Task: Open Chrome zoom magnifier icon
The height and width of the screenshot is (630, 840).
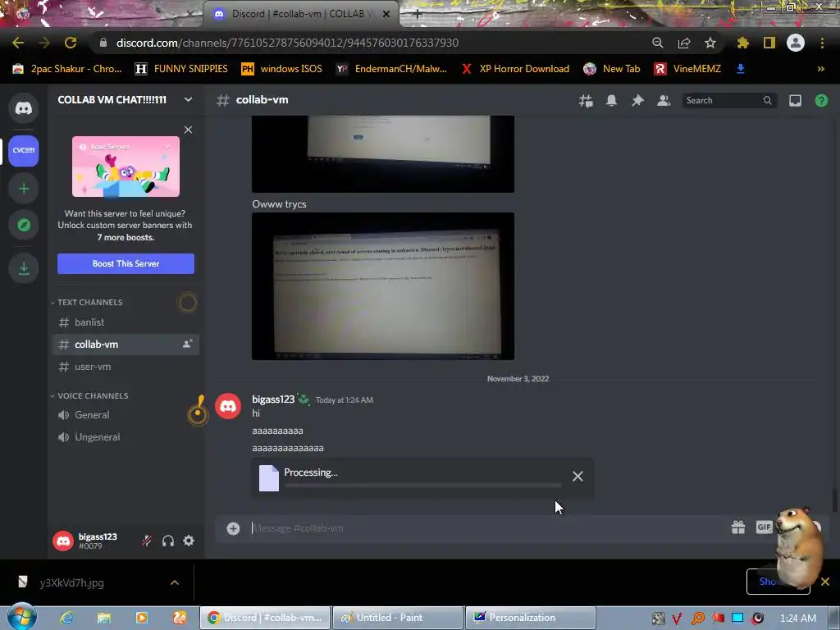Action: [x=657, y=43]
